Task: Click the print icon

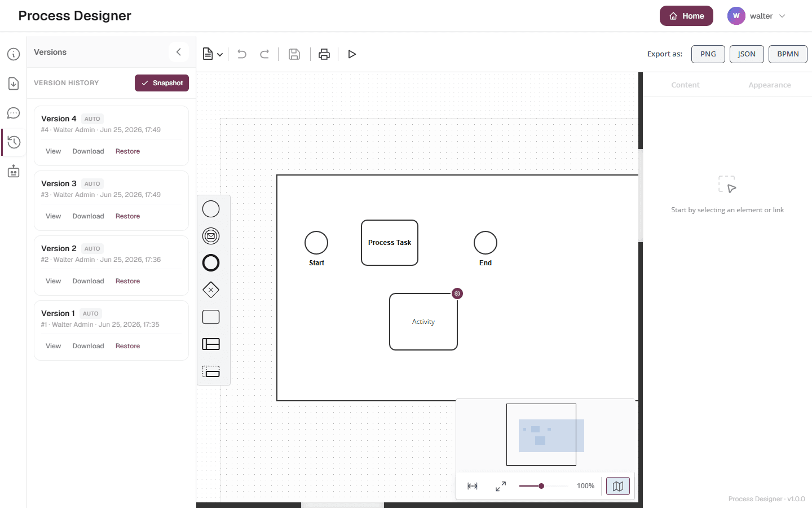Action: tap(324, 54)
